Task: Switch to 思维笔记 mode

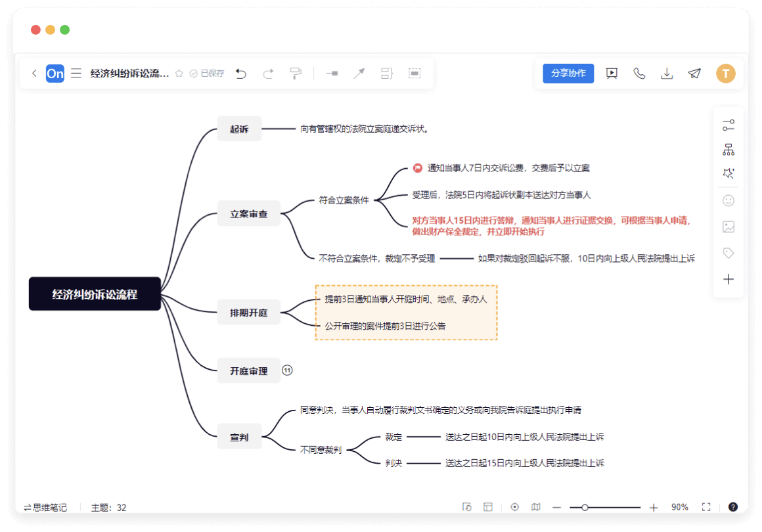Action: [x=45, y=507]
